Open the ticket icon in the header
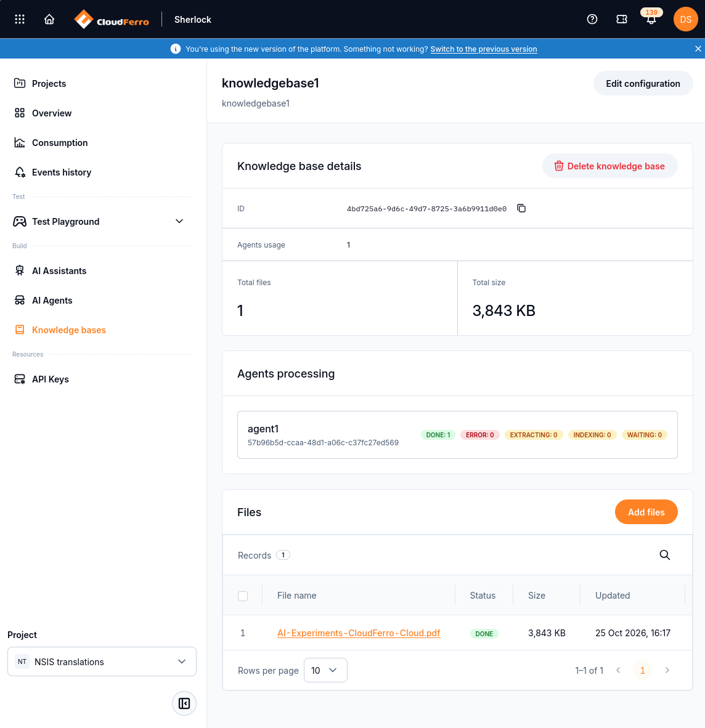The image size is (705, 728). pos(622,19)
